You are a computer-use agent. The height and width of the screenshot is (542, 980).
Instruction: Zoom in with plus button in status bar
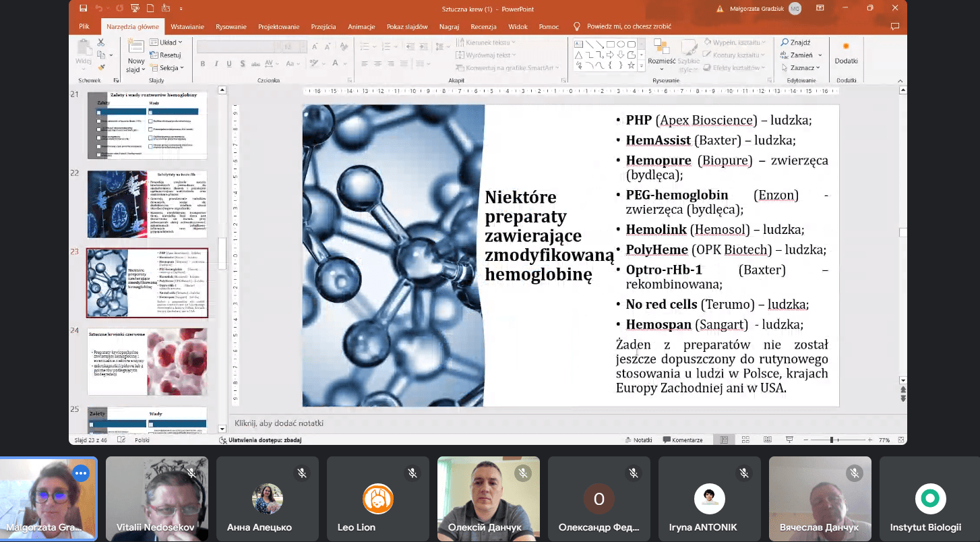point(869,440)
